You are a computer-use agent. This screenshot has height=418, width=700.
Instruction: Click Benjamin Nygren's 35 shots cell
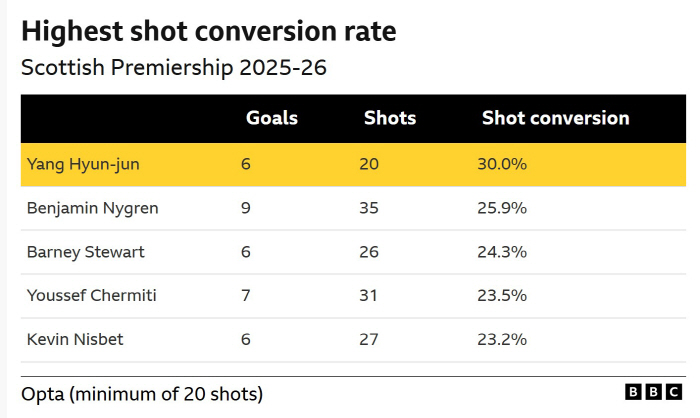point(369,208)
